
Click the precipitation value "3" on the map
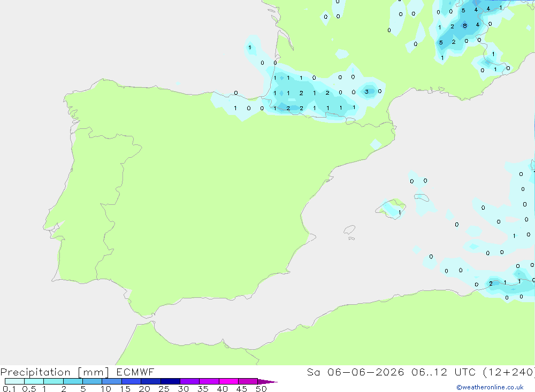[x=366, y=91]
